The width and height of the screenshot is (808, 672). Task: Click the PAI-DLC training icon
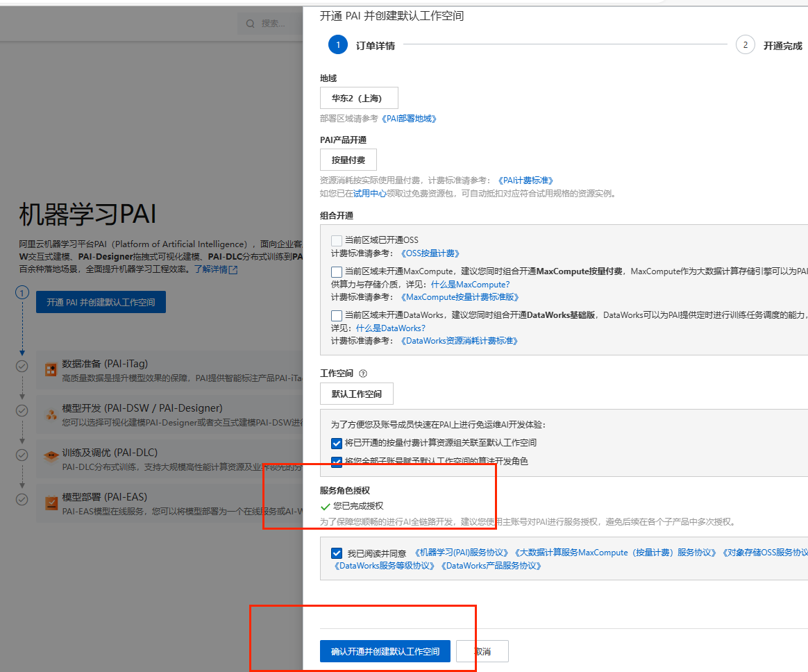51,457
